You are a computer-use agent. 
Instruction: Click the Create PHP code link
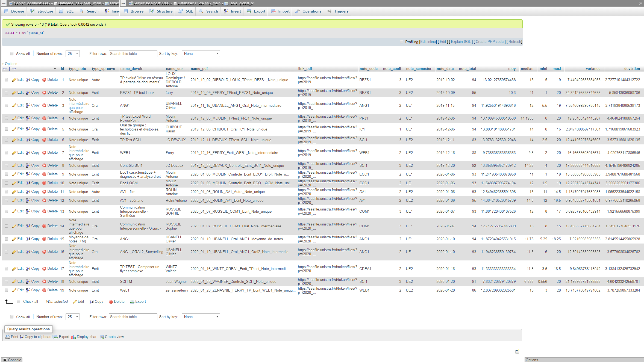tap(489, 42)
